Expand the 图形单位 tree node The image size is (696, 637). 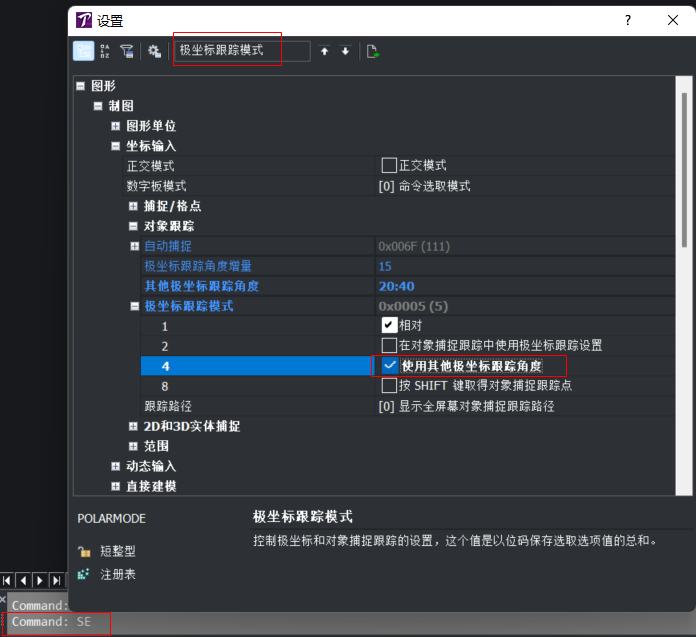pos(116,126)
